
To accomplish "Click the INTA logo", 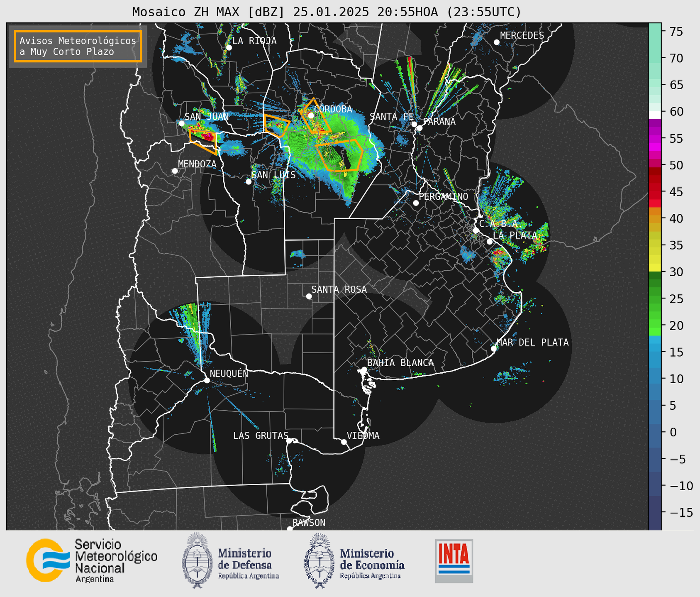I will tap(454, 561).
